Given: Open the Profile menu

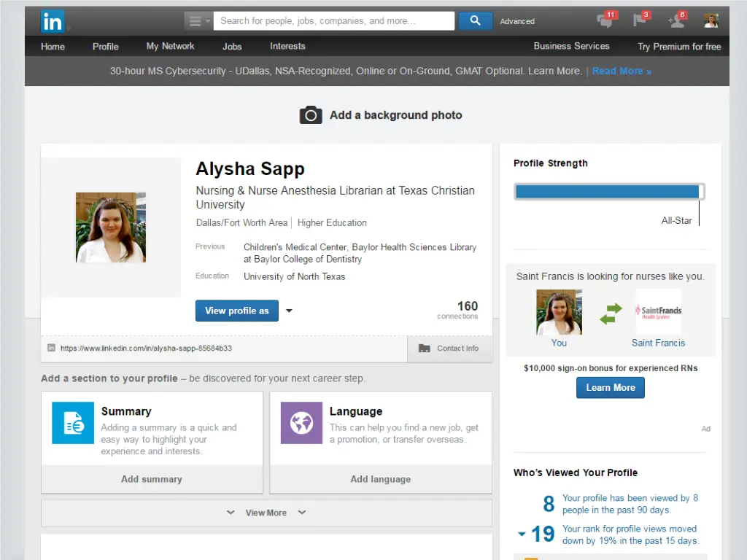Looking at the screenshot, I should (x=105, y=46).
